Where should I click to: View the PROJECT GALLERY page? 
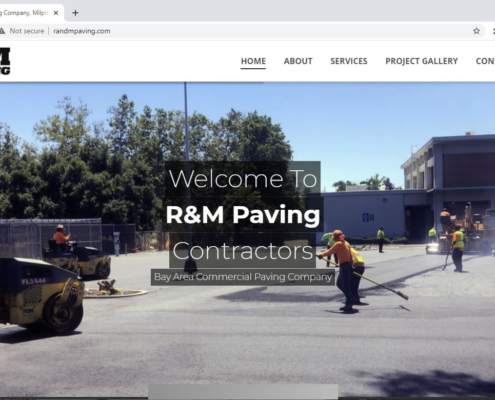coord(421,61)
